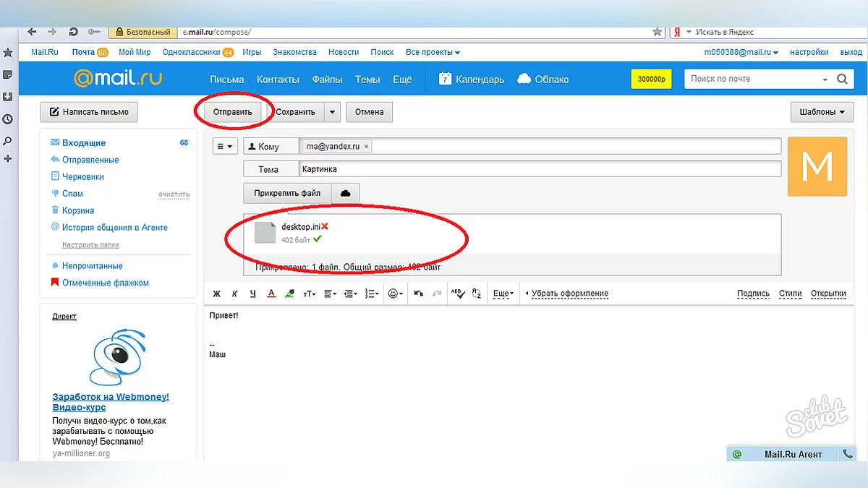Go to the Входящие inbox folder
This screenshot has width=868, height=488.
(84, 143)
